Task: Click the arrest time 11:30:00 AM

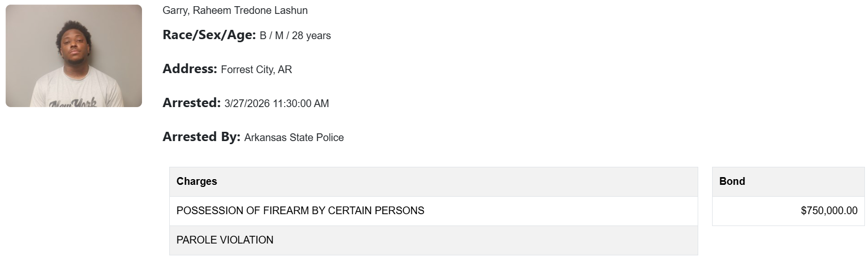Action: [300, 103]
